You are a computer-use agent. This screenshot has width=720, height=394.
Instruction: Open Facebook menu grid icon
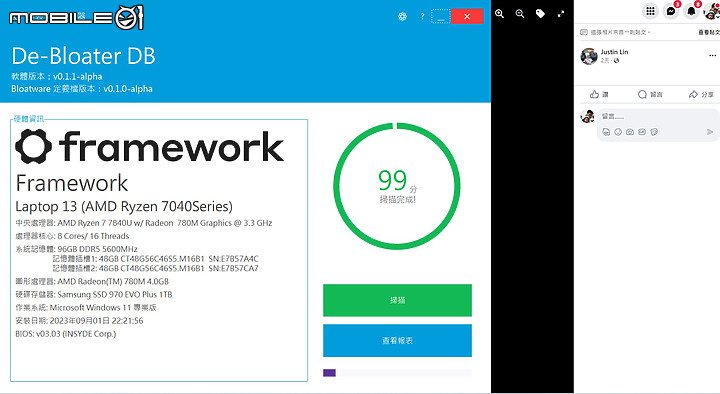click(650, 11)
